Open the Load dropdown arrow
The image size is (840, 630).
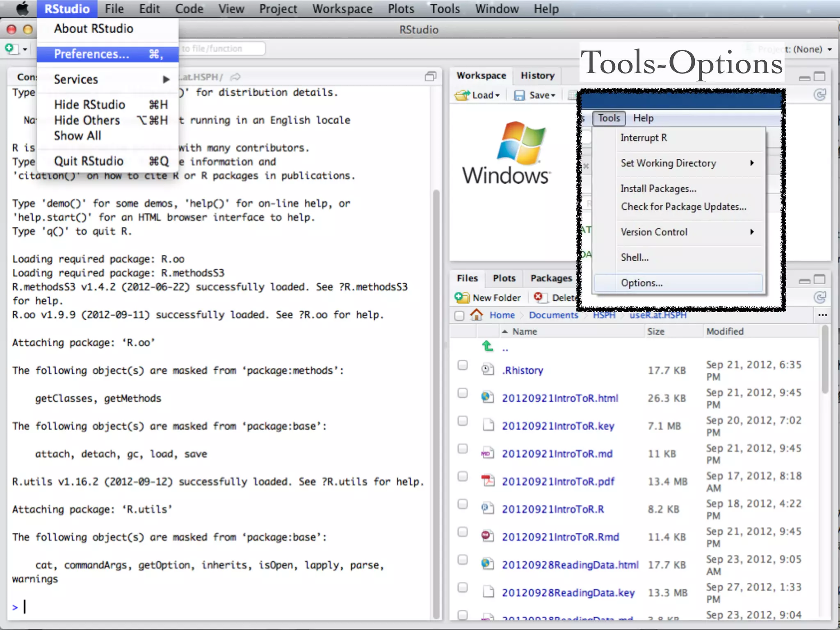coord(498,96)
